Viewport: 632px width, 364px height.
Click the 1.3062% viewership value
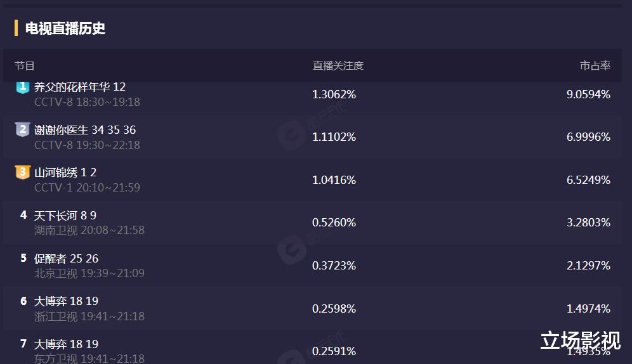(334, 94)
